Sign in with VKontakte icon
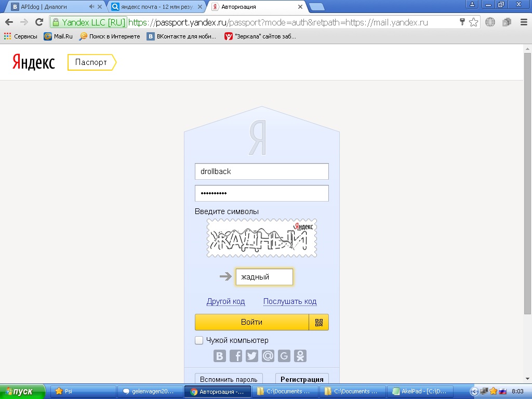Image resolution: width=532 pixels, height=399 pixels. pos(220,356)
